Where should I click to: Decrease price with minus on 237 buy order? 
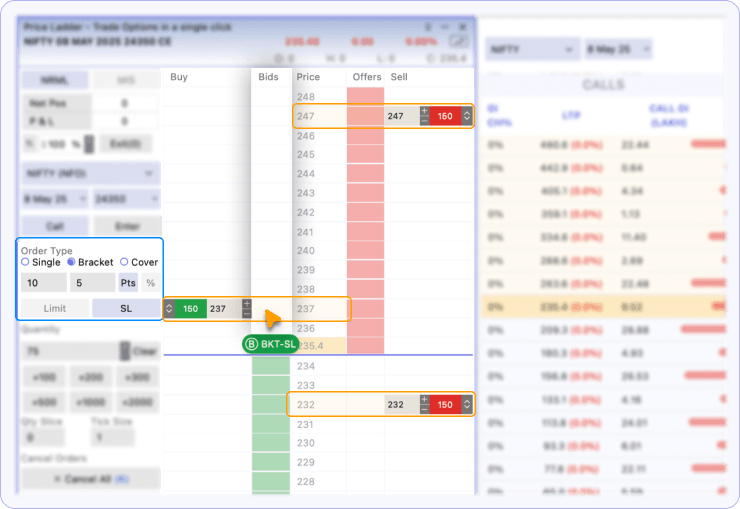[247, 313]
